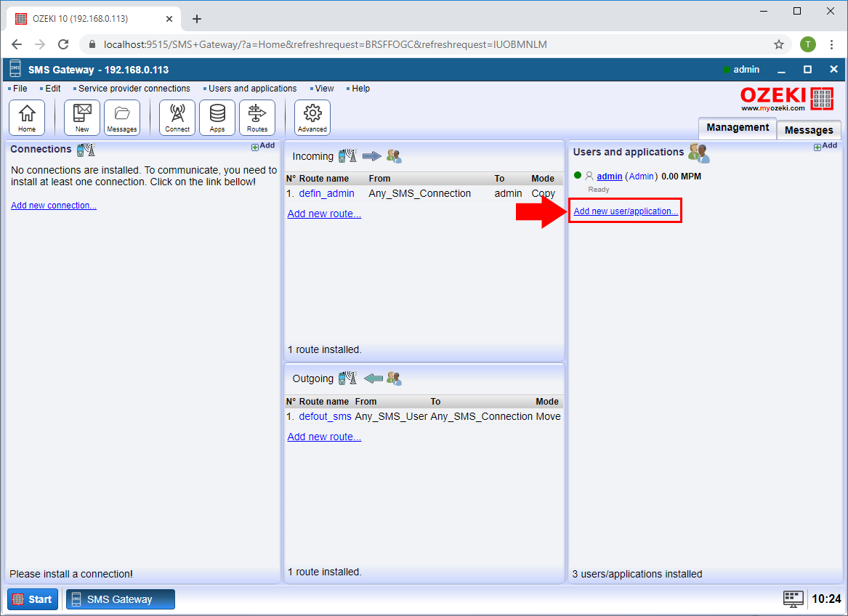Click the Move mode cell in Outgoing
This screenshot has height=616, width=848.
click(548, 416)
